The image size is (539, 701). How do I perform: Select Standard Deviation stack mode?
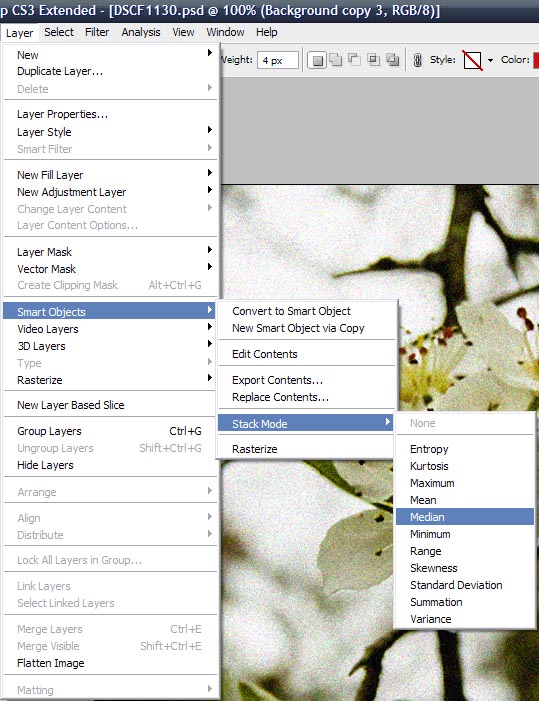point(465,585)
